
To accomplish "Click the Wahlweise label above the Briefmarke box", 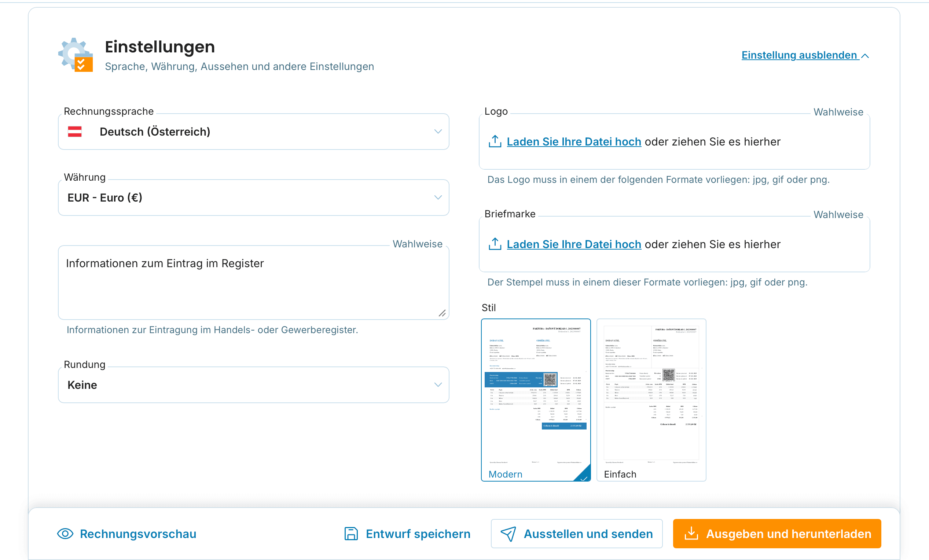I will pyautogui.click(x=838, y=214).
